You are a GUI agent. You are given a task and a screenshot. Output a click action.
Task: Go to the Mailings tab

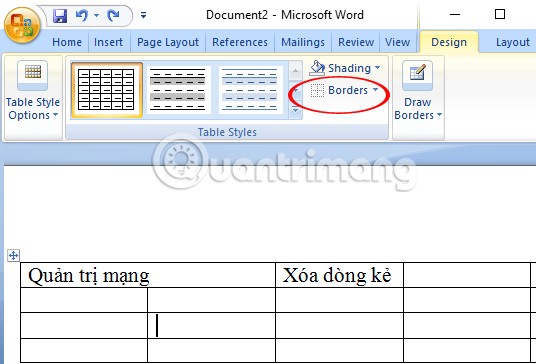click(303, 42)
